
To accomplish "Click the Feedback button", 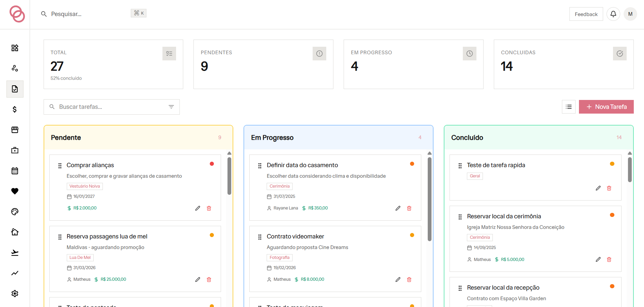I will [586, 14].
